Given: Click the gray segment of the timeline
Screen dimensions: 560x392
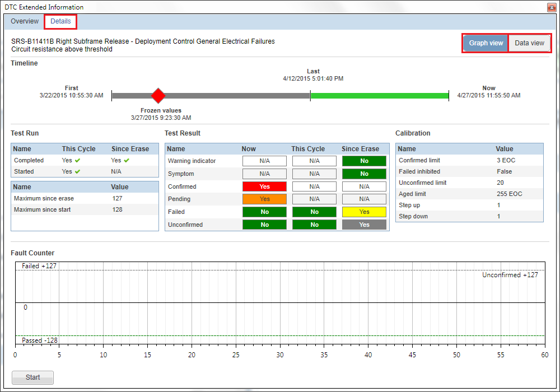Looking at the screenshot, I should tap(211, 96).
